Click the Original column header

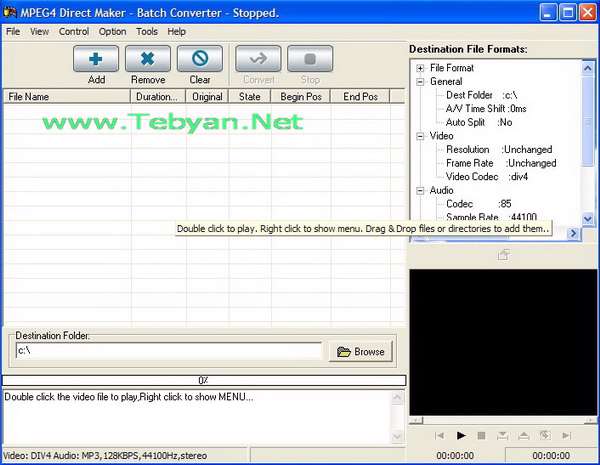(x=207, y=96)
